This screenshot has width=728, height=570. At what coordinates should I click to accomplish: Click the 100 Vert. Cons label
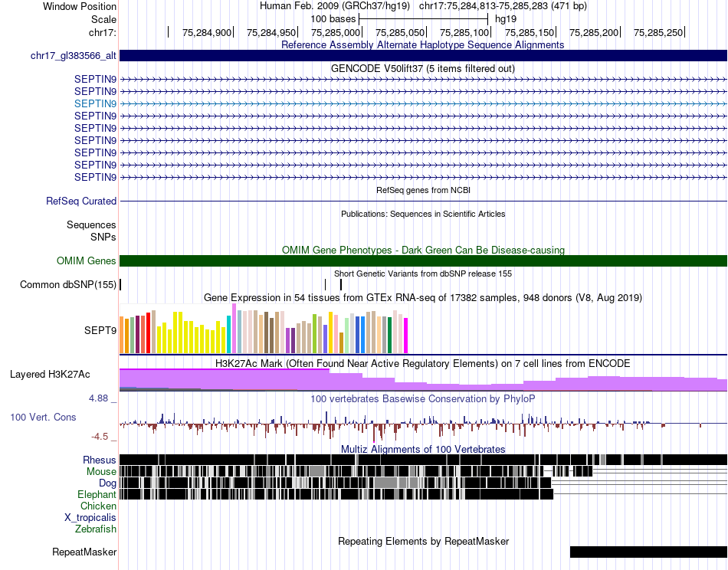[x=43, y=418]
